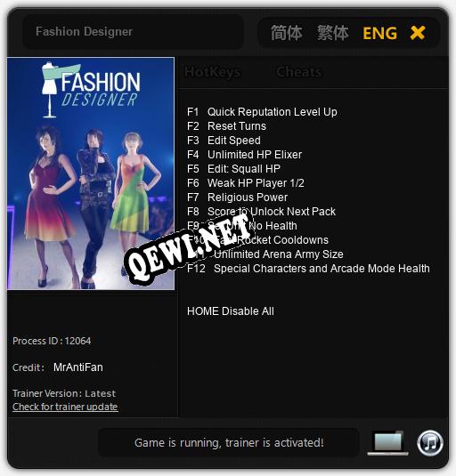Click Trainer Version: Latest label
Screen dimensions: 456x476
64,394
